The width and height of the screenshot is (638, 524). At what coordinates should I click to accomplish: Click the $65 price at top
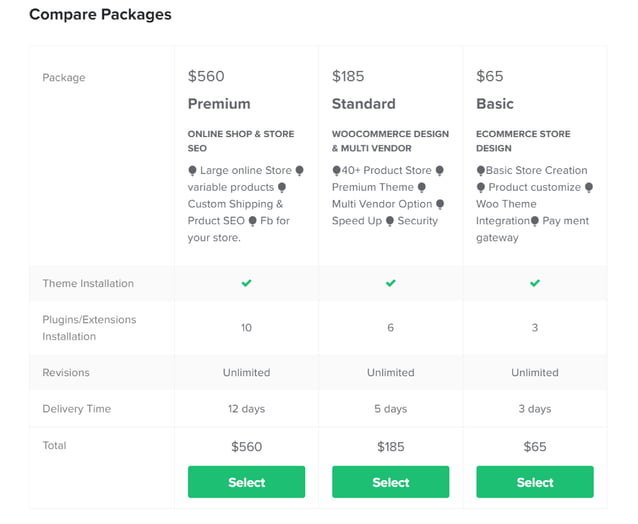(x=490, y=76)
